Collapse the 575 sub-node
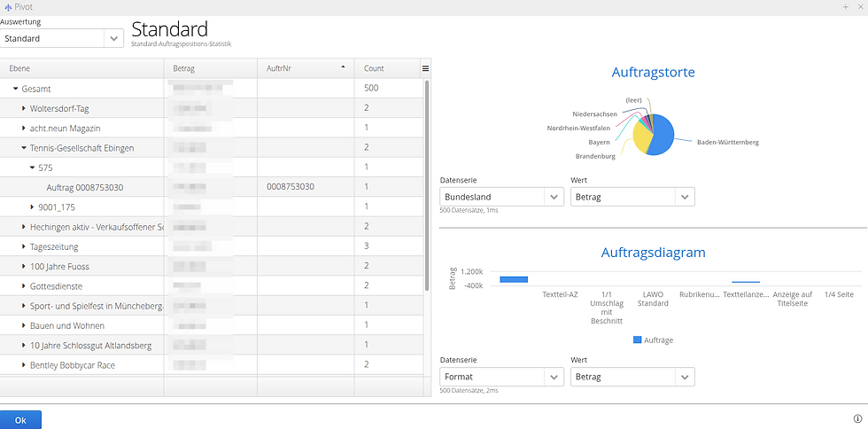 [x=33, y=168]
